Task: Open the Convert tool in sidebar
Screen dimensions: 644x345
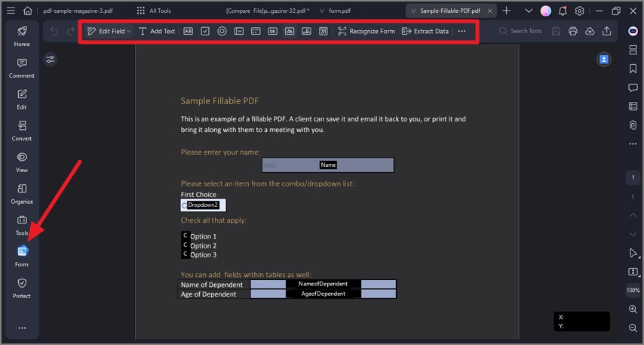Action: coord(22,131)
